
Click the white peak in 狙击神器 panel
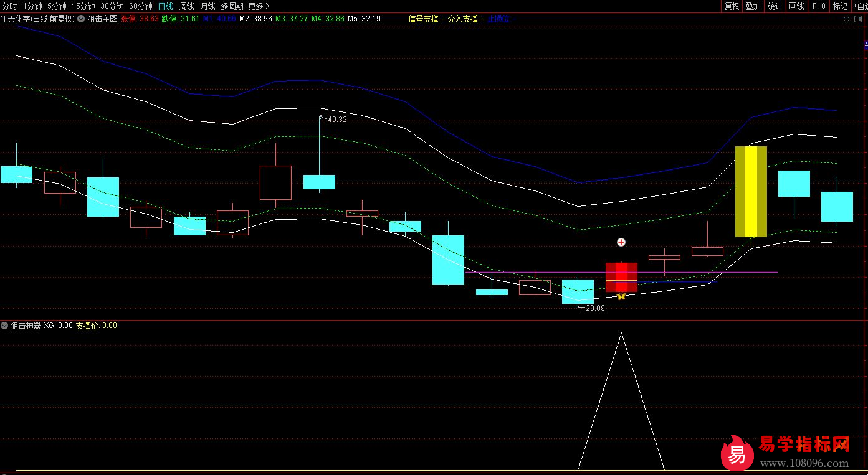[x=621, y=334]
